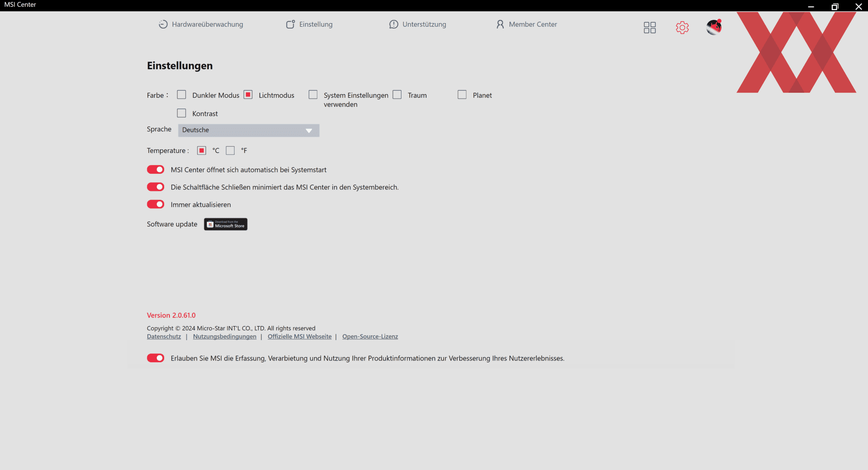Toggle the Immer aktualisieren switch
The height and width of the screenshot is (470, 868).
pyautogui.click(x=156, y=204)
